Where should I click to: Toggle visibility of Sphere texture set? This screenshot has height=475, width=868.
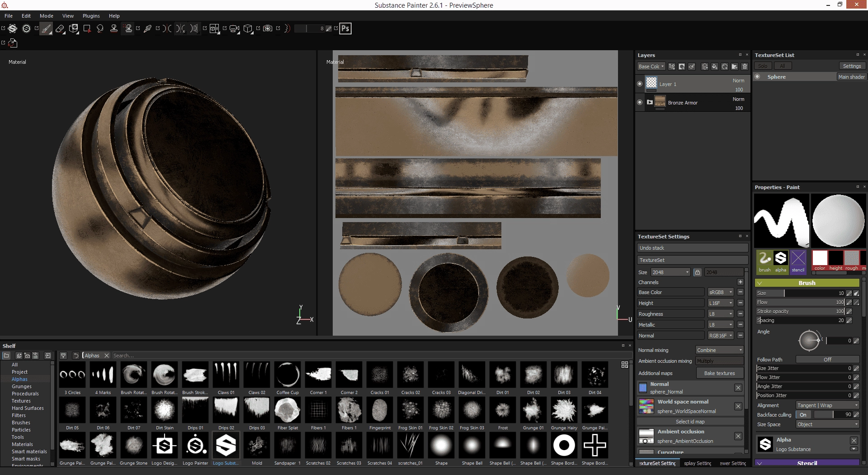click(758, 77)
